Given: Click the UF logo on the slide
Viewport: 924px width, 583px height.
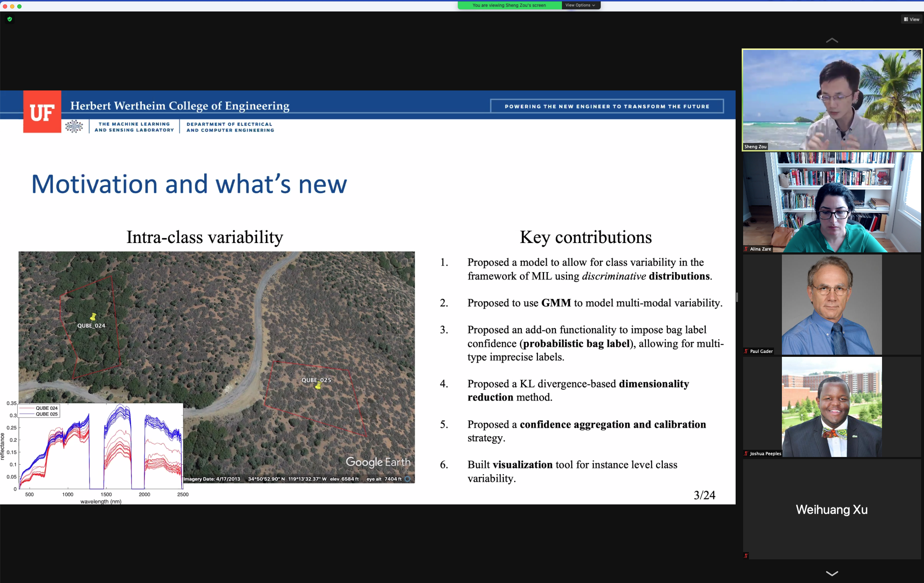Looking at the screenshot, I should tap(42, 112).
